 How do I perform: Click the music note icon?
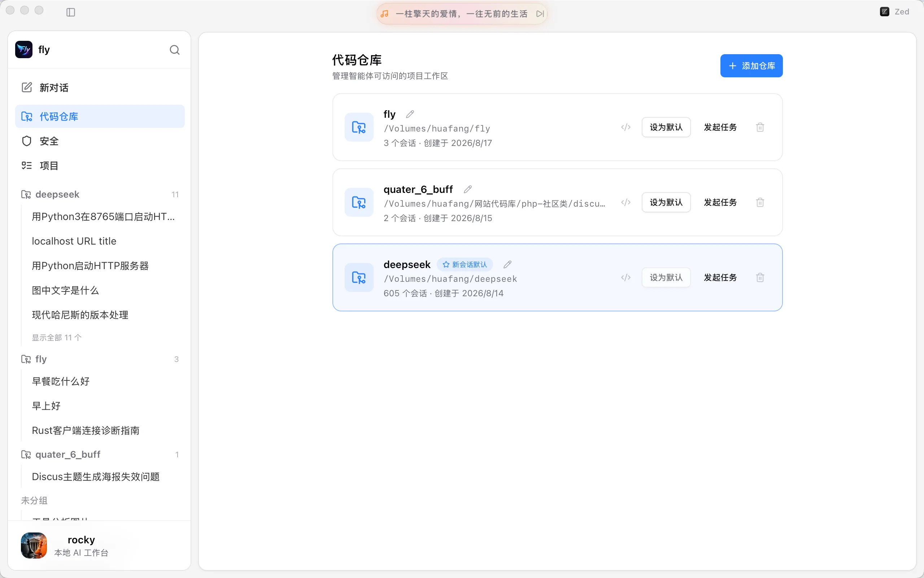click(384, 14)
